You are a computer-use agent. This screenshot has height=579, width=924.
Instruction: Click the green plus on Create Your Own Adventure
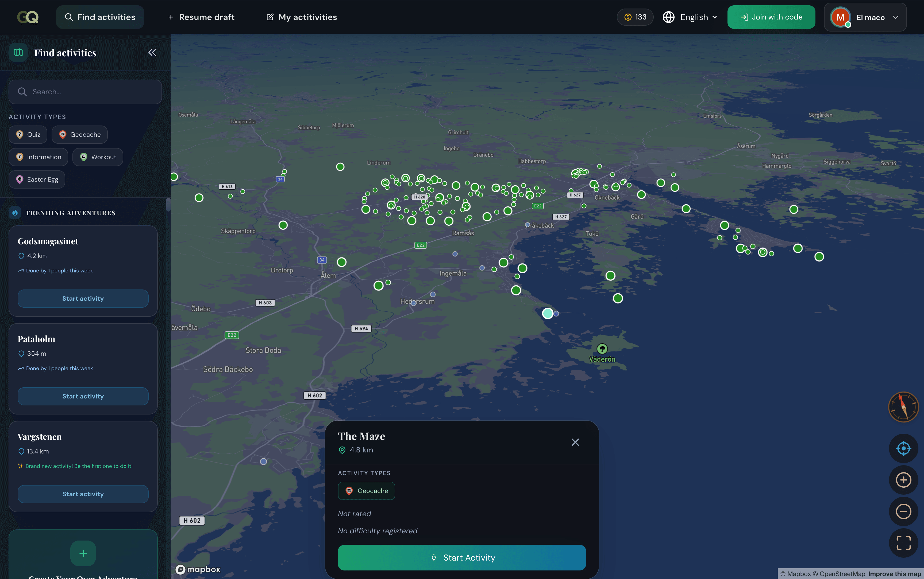pyautogui.click(x=83, y=553)
